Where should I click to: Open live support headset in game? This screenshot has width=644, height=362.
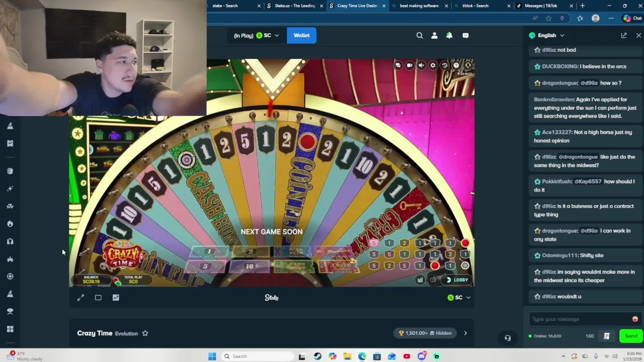(x=468, y=65)
